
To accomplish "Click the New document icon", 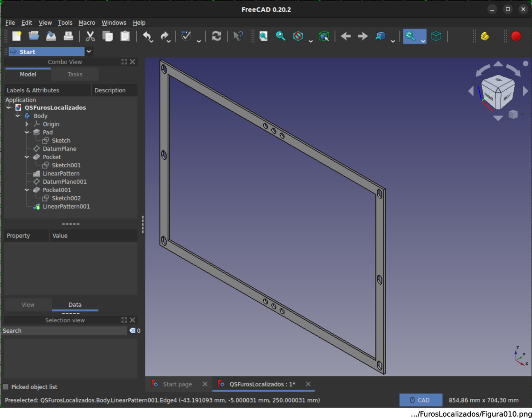I will click(x=16, y=36).
